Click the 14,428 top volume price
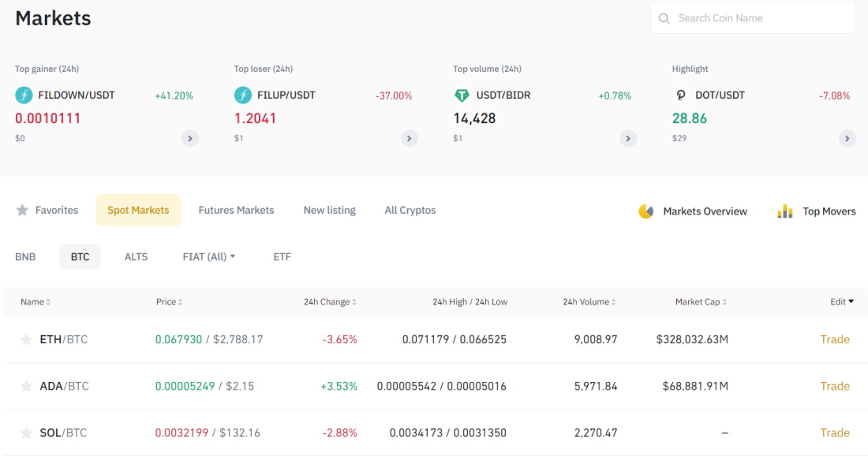 coord(474,118)
